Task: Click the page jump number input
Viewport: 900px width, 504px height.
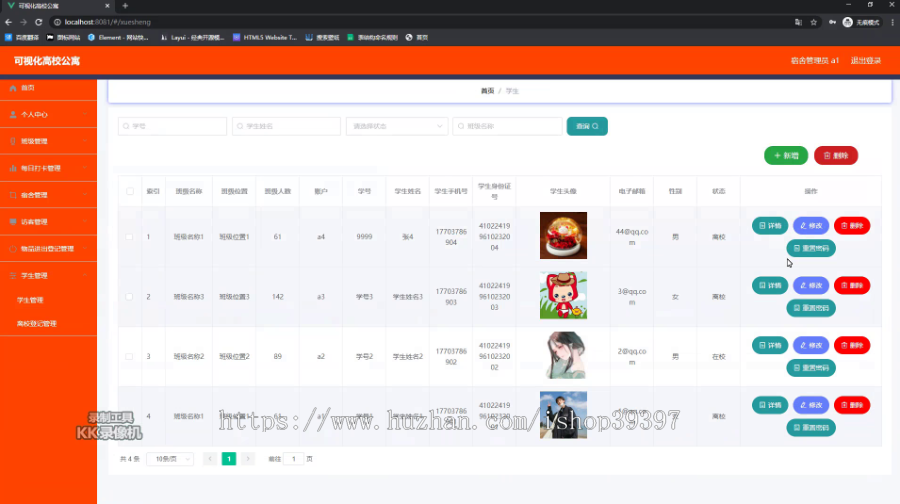Action: click(293, 459)
